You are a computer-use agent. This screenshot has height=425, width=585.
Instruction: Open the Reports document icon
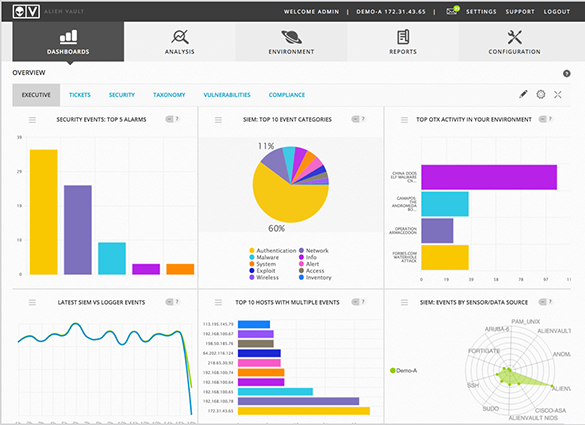point(403,37)
